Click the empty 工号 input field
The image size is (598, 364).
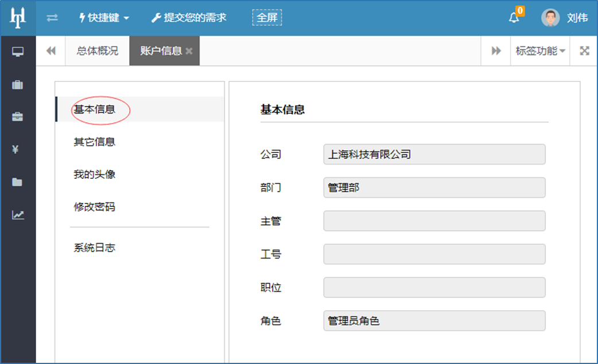434,254
